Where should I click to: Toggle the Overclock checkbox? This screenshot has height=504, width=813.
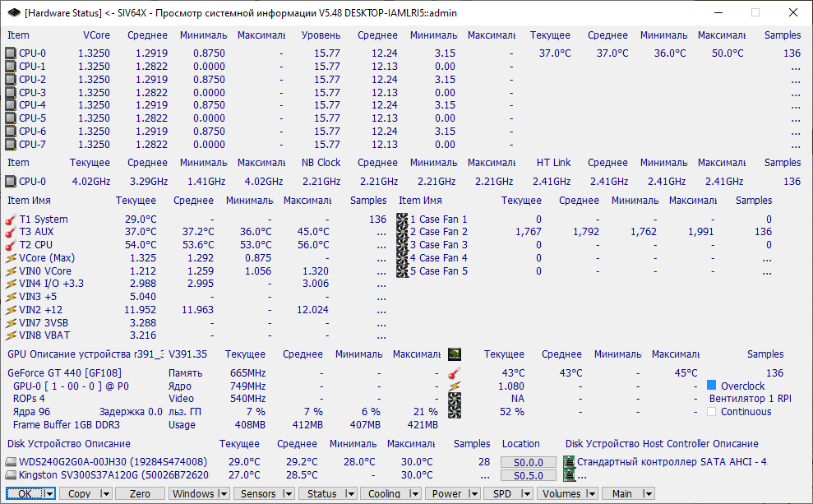pyautogui.click(x=711, y=386)
